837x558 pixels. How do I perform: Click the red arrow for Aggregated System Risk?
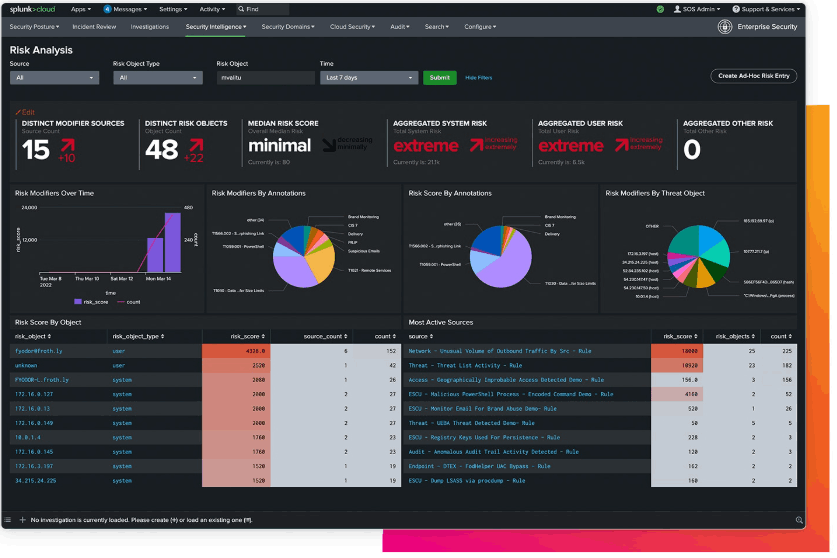pyautogui.click(x=476, y=145)
